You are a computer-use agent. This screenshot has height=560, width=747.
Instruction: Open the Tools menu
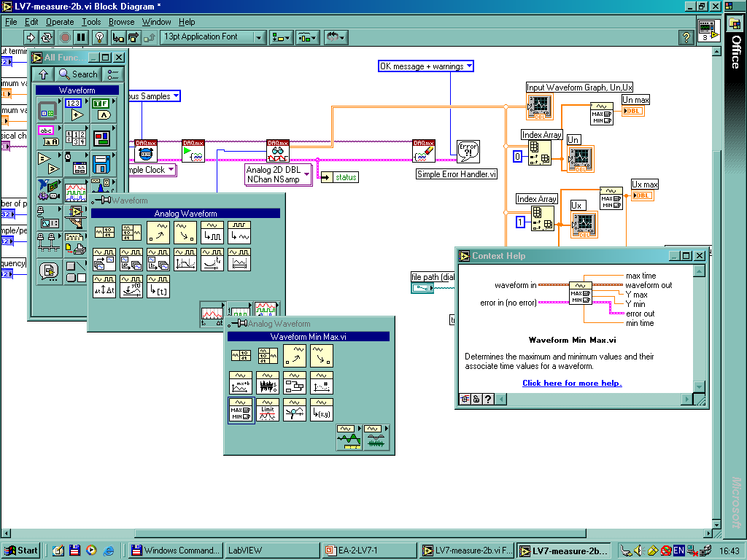(x=91, y=22)
